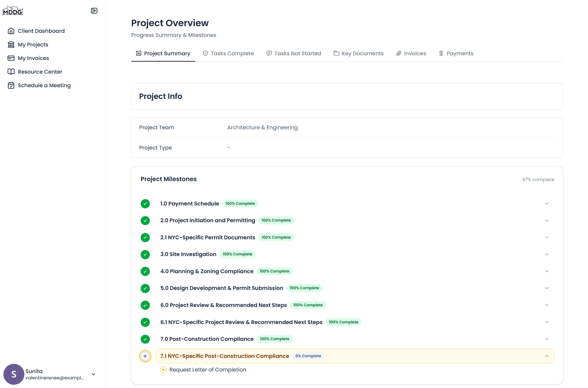Click the Tasks Not Started icon

coord(269,53)
